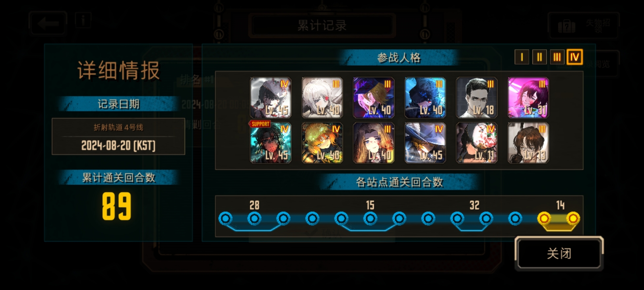Image resolution: width=644 pixels, height=290 pixels.
Task: Select the Lv. 11 identity portrait
Action: point(477,143)
